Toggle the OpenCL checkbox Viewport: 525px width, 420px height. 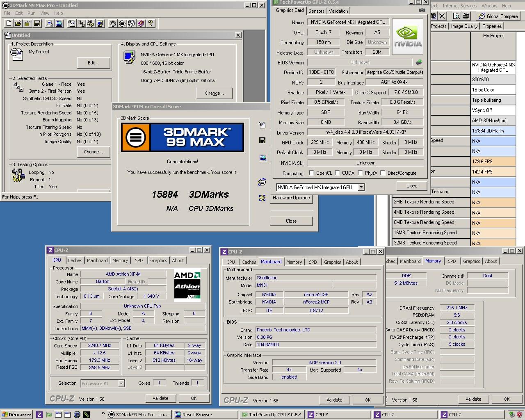(x=311, y=173)
